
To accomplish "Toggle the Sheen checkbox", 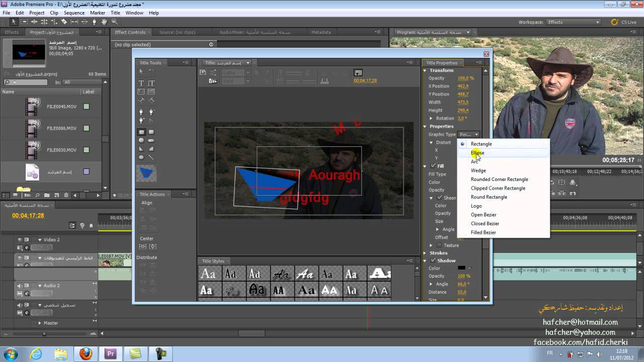I will [x=439, y=198].
